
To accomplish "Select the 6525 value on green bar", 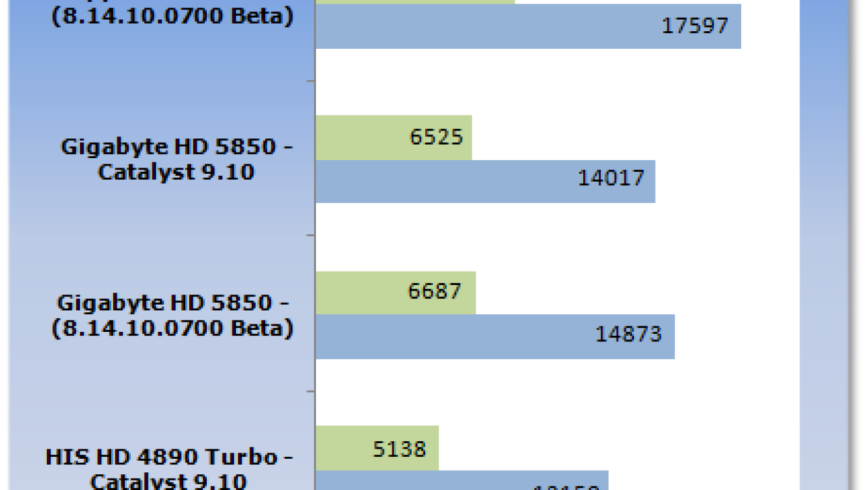I will tap(436, 137).
